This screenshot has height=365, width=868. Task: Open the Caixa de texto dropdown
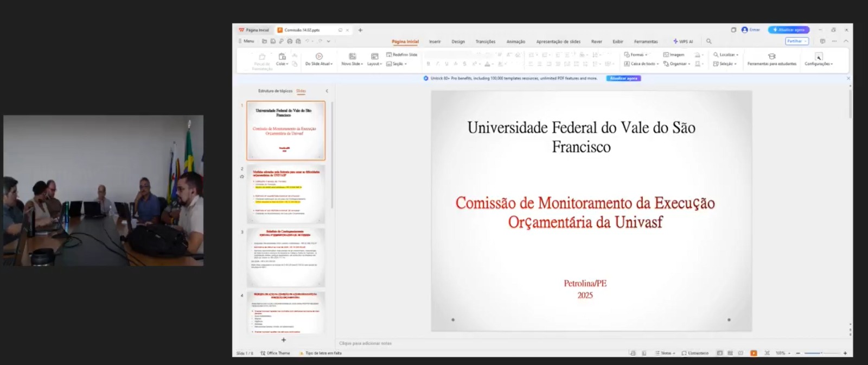[x=642, y=64]
